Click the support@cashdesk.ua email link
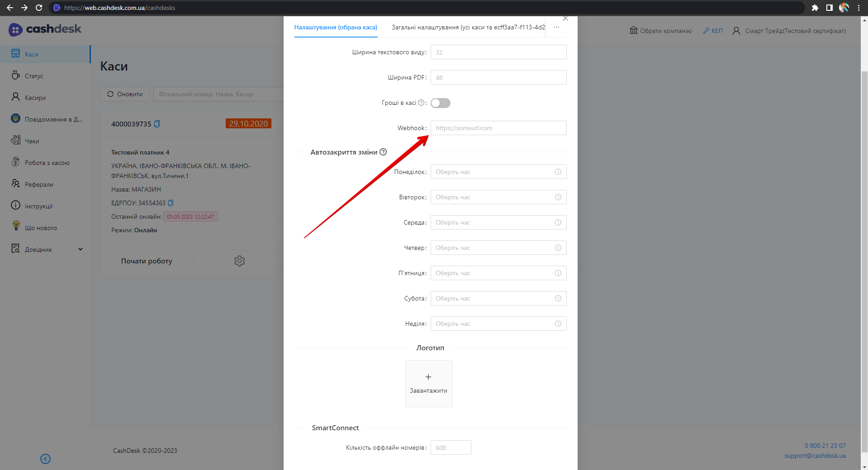Screen dimensions: 868x470 815,456
